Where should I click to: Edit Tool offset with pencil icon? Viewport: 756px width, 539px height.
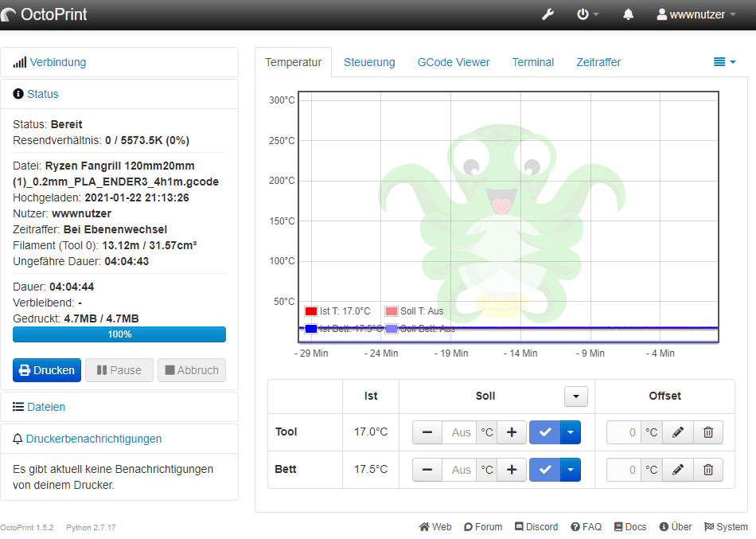(678, 432)
